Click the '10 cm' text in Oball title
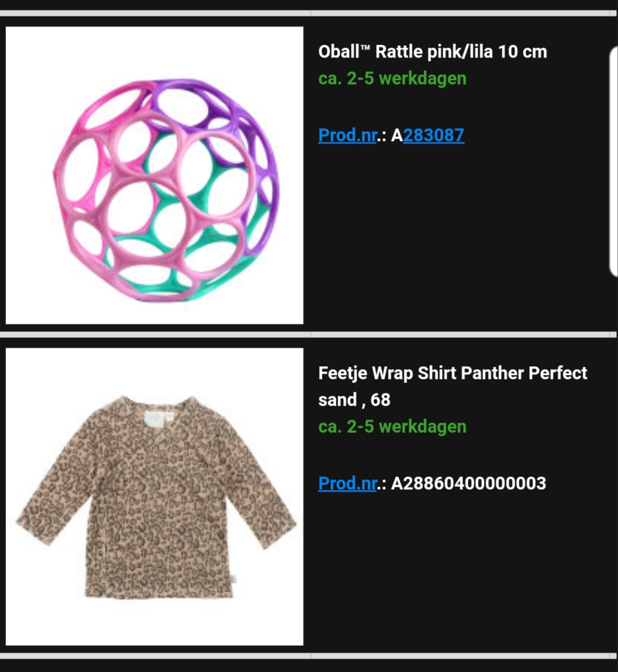Screen dimensions: 618x672 (522, 52)
